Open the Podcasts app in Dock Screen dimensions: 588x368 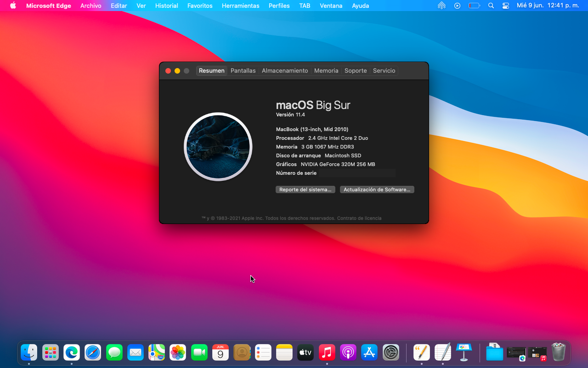pyautogui.click(x=348, y=353)
